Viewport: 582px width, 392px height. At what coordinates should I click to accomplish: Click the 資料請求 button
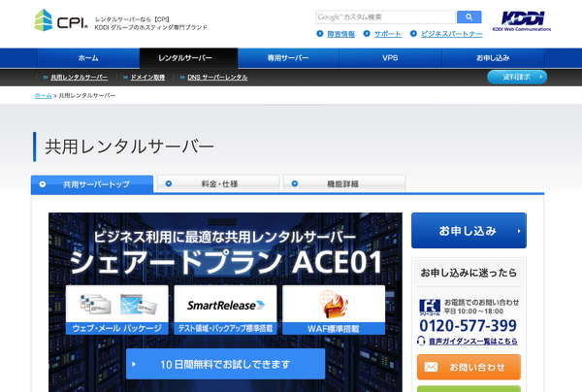[x=517, y=77]
